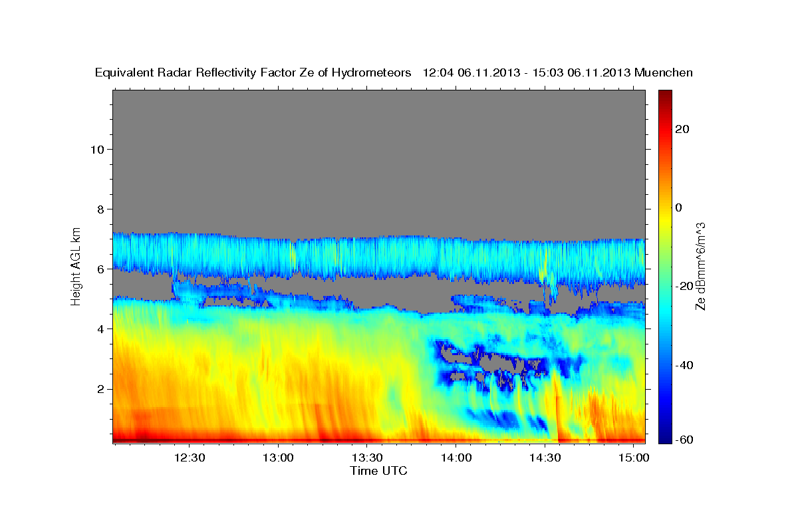
Task: Click the 14:30 time tick label
Action: tap(545, 458)
